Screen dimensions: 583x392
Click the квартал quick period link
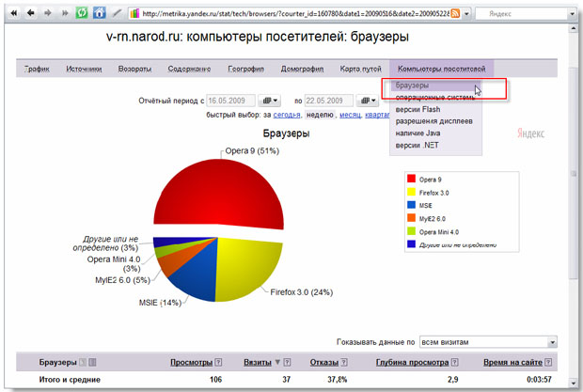point(377,116)
